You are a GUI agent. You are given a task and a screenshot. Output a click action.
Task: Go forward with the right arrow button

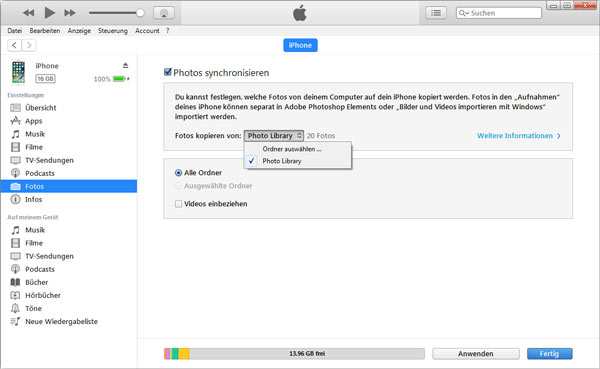pos(29,45)
